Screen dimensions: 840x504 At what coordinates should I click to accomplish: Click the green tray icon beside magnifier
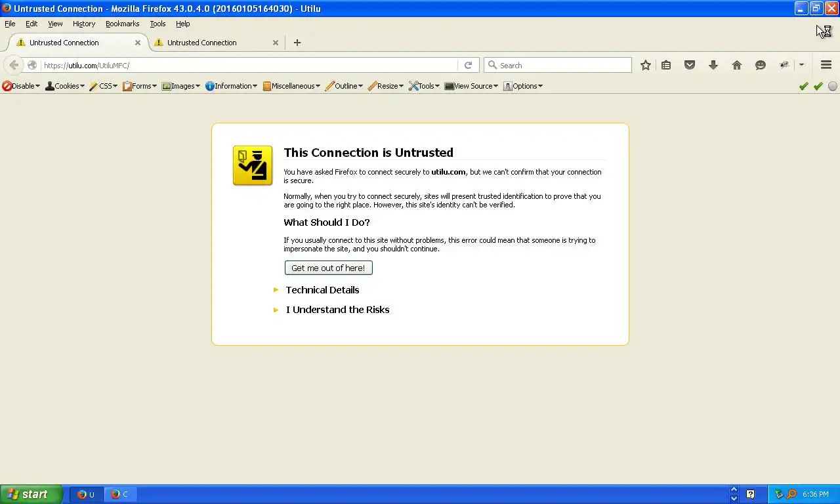click(x=779, y=494)
